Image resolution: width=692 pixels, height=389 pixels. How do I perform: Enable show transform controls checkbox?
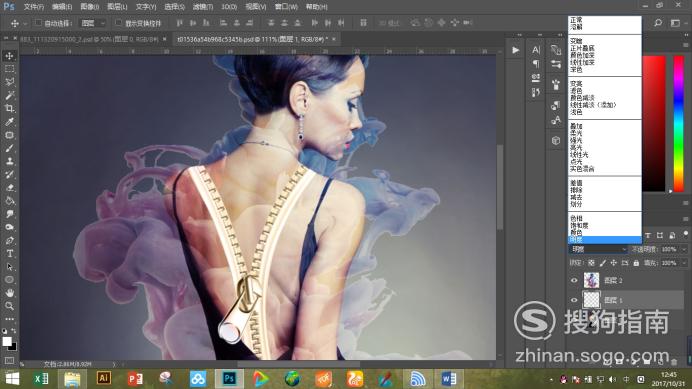click(118, 23)
